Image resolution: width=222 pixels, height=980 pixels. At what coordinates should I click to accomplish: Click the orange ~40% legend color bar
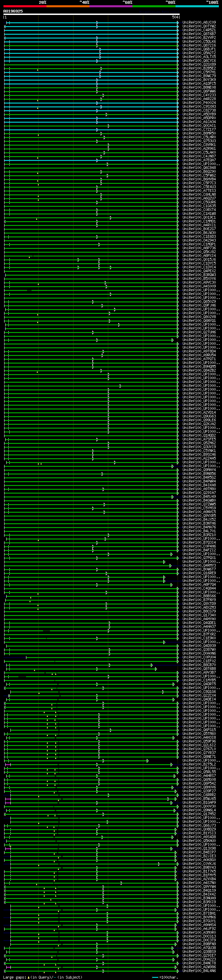(x=68, y=6)
